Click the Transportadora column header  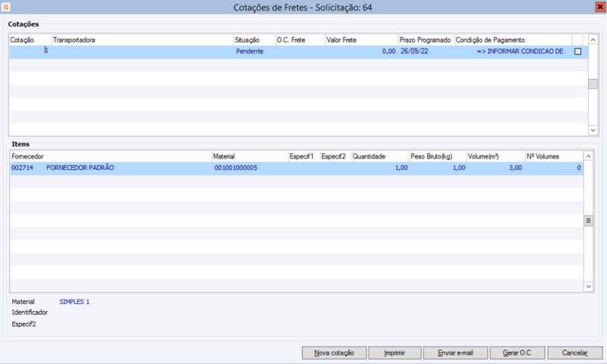click(x=143, y=40)
